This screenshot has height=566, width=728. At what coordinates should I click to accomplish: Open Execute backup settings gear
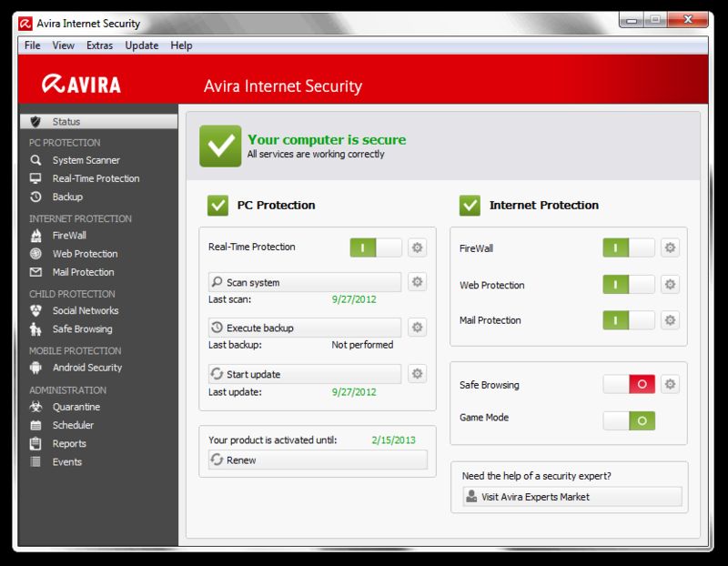[418, 328]
